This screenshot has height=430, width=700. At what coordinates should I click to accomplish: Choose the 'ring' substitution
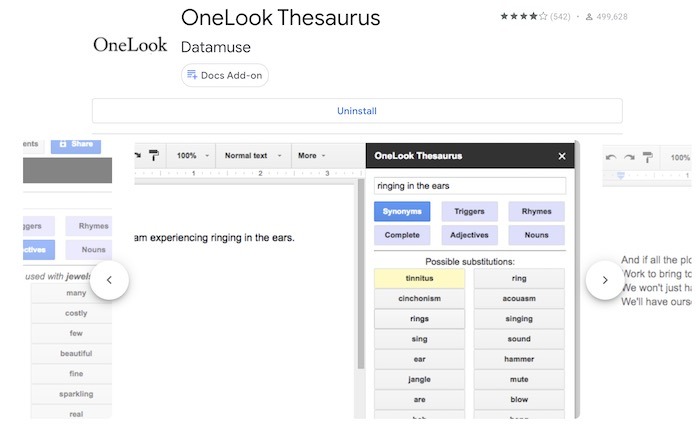(x=519, y=278)
